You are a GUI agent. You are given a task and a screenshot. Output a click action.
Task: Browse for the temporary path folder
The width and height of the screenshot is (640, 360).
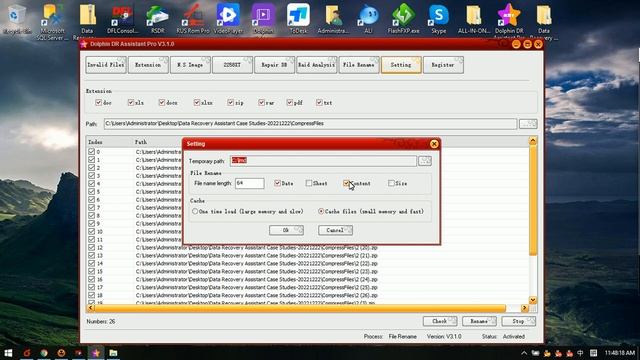424,161
